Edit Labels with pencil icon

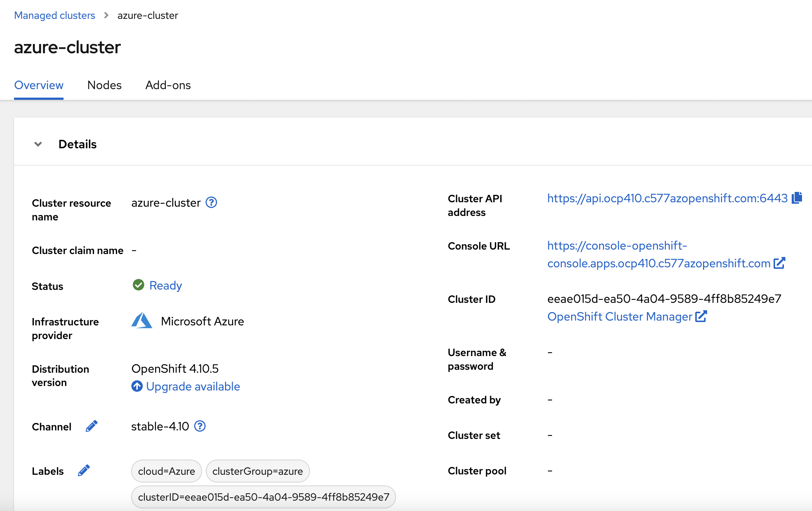[x=84, y=471]
